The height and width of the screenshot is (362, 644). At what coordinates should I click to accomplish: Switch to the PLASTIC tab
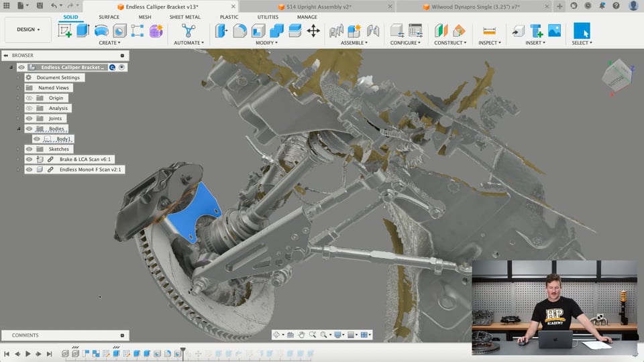click(229, 17)
